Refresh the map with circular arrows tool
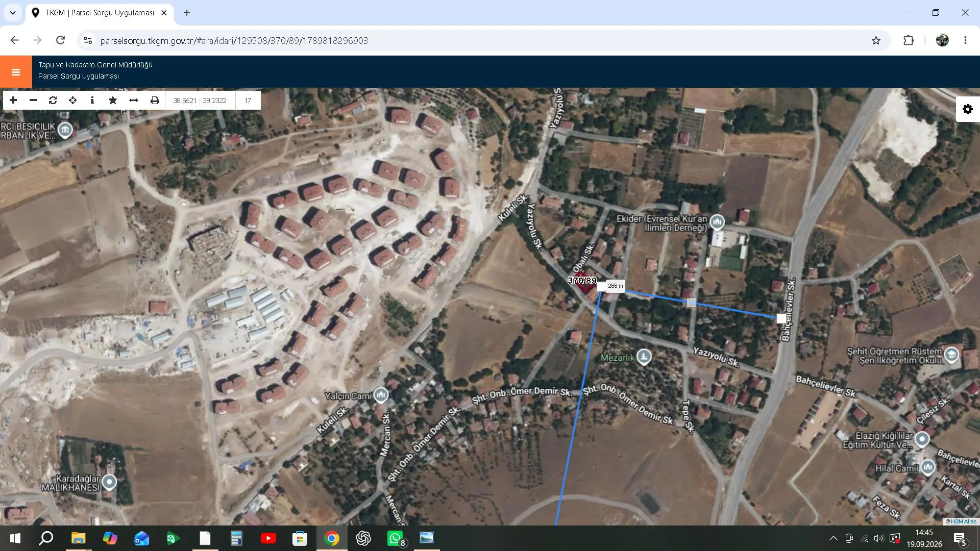 click(x=53, y=101)
